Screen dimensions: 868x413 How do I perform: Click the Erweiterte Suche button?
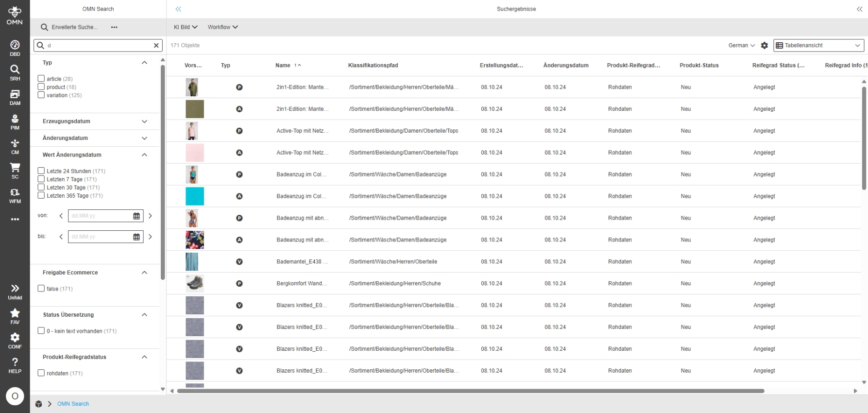pos(69,27)
